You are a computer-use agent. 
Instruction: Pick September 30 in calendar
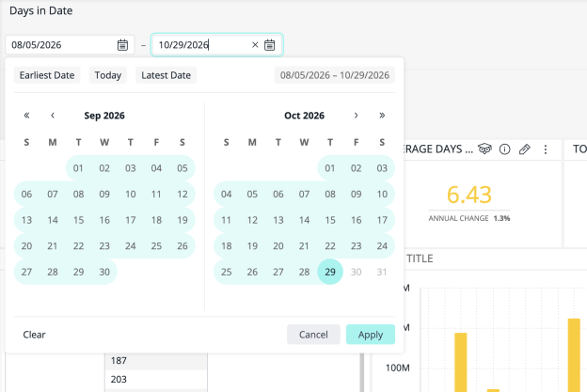coord(104,272)
